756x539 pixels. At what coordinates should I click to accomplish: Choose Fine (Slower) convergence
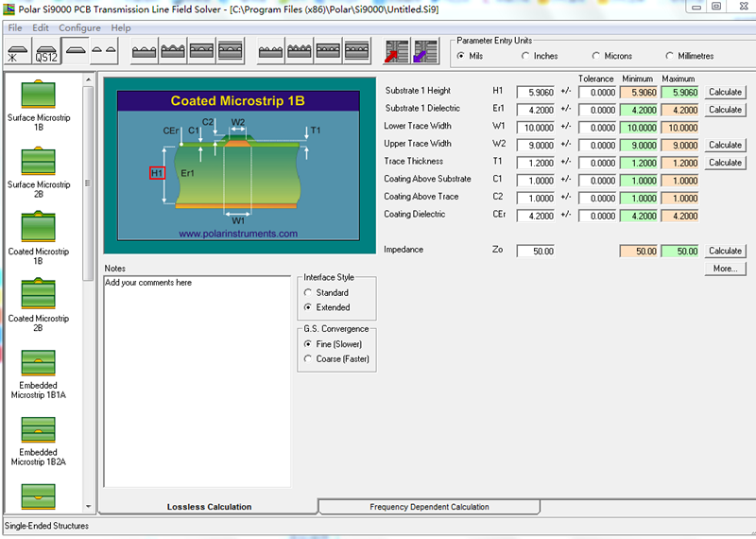coord(333,344)
